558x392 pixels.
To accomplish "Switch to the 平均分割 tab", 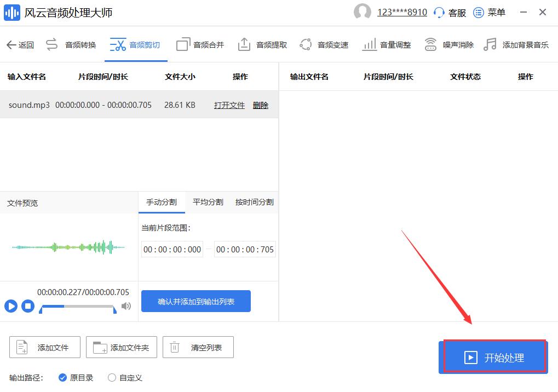I will click(x=208, y=202).
